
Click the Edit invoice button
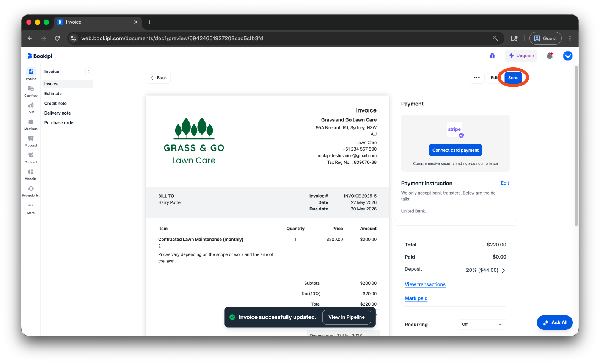(494, 78)
